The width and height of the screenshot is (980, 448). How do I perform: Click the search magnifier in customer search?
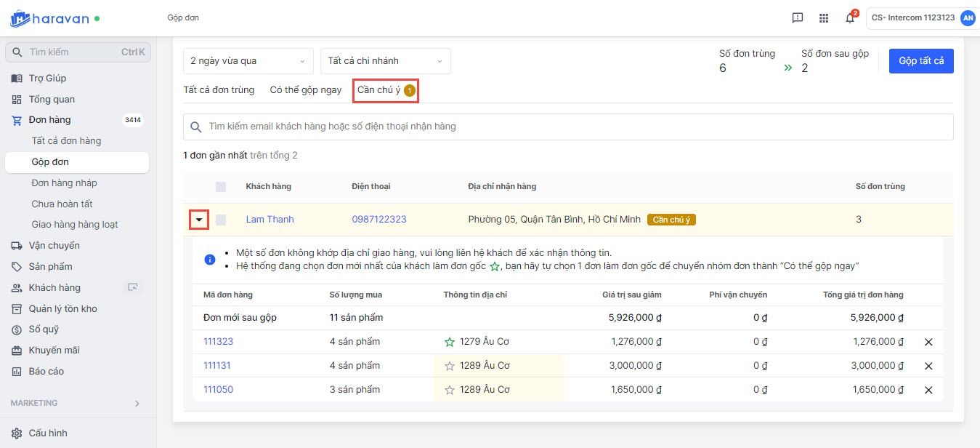[x=195, y=127]
